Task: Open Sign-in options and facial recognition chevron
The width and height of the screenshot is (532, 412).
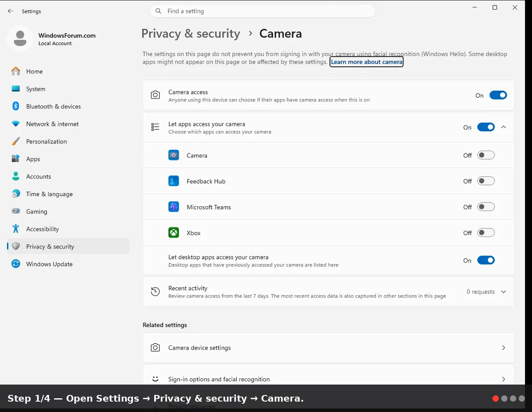Action: 504,379
